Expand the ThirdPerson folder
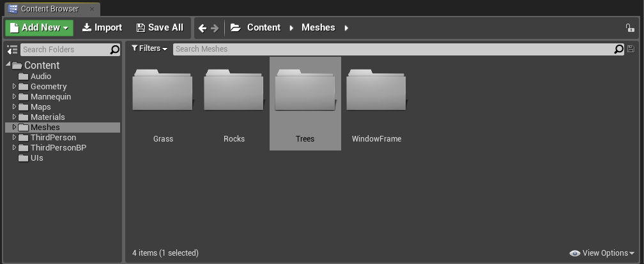The width and height of the screenshot is (644, 264). click(14, 137)
